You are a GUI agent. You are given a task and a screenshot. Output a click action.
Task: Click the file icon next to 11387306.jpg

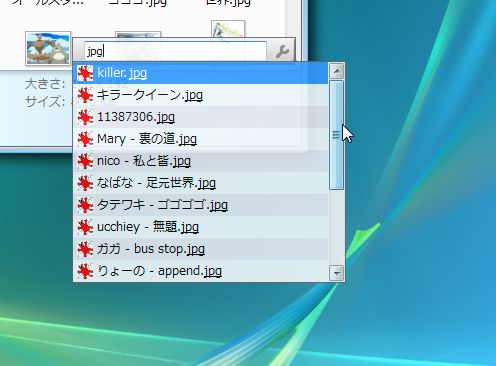[x=85, y=117]
